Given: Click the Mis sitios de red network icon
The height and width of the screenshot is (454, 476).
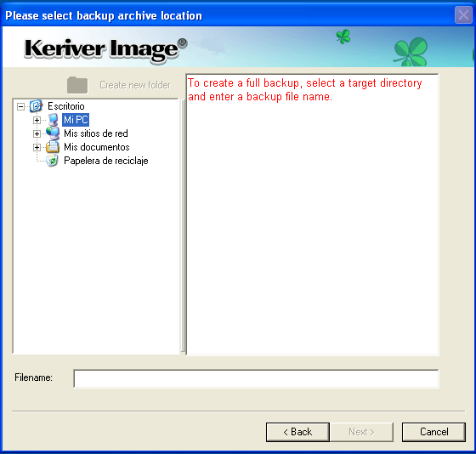Looking at the screenshot, I should tap(53, 133).
